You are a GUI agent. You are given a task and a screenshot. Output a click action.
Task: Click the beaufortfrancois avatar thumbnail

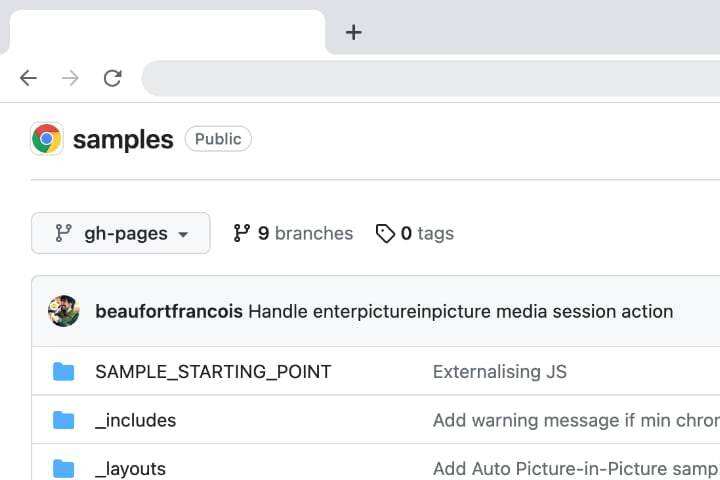pos(64,311)
